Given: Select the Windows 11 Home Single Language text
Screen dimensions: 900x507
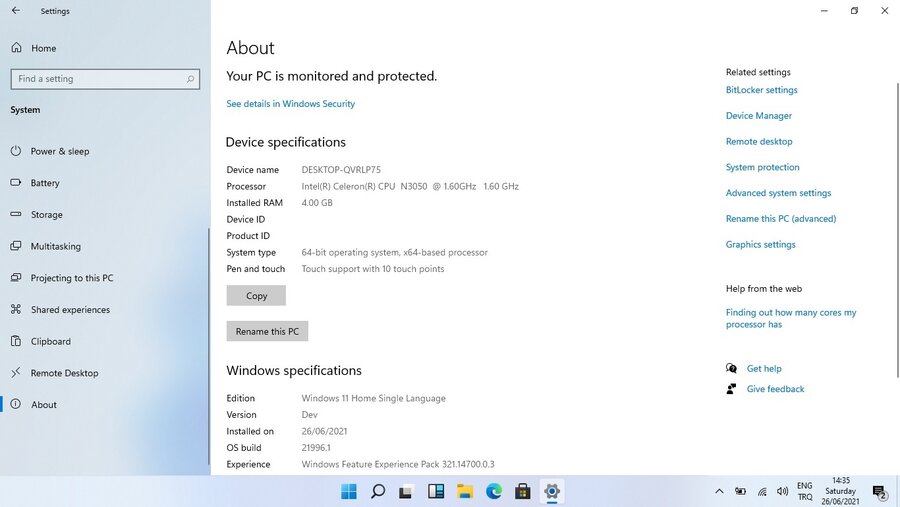Looking at the screenshot, I should (x=374, y=398).
